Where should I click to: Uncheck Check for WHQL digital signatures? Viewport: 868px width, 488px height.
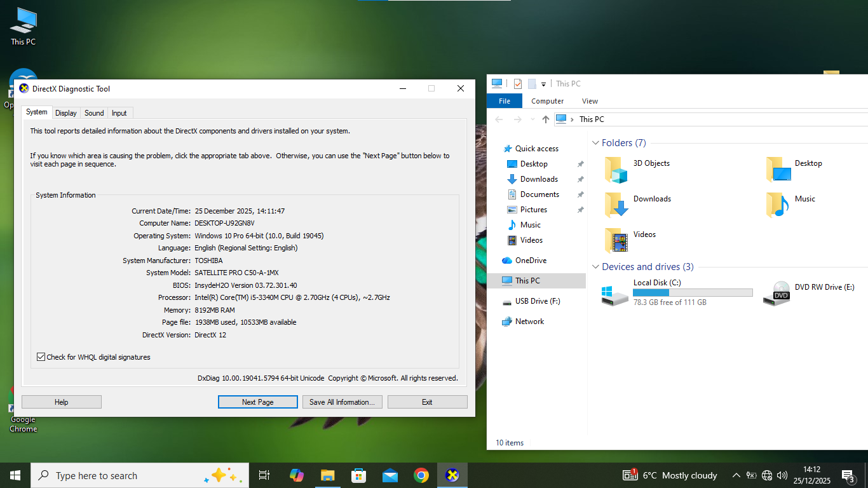click(x=41, y=356)
